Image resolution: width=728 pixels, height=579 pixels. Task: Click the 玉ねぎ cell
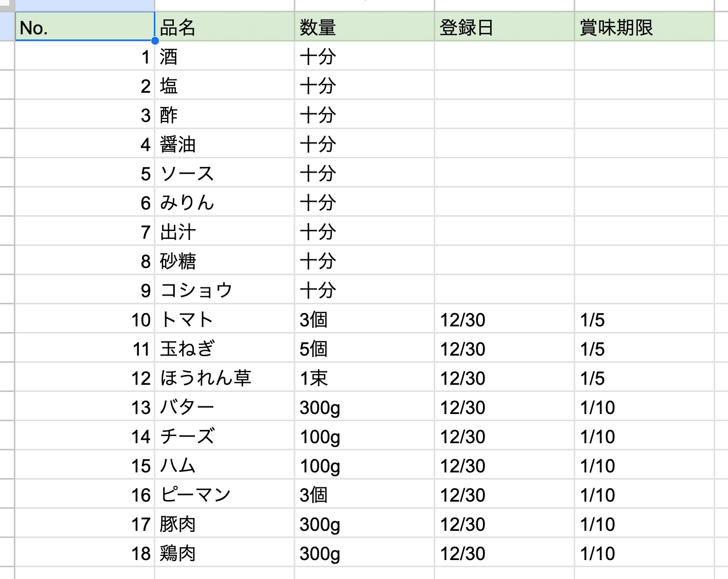(x=224, y=349)
